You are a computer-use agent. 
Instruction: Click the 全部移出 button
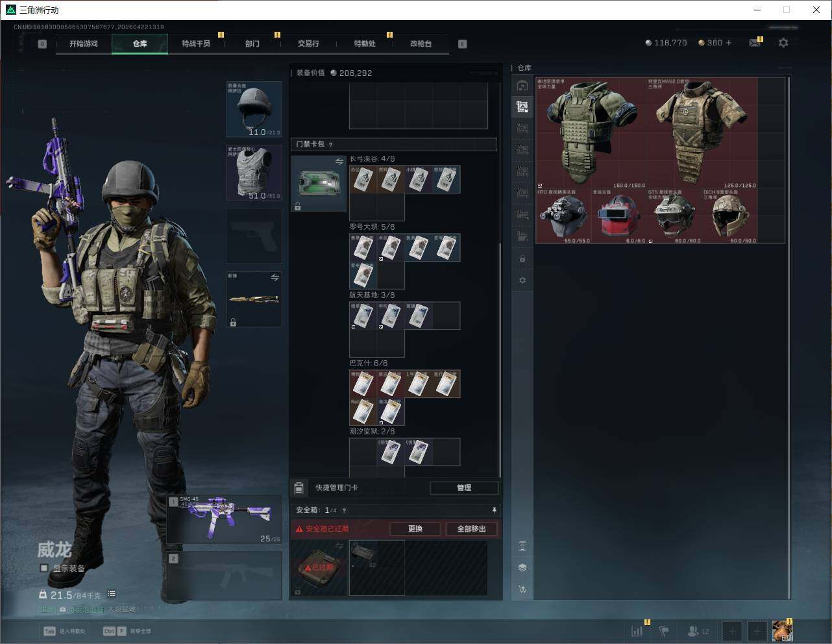[472, 528]
